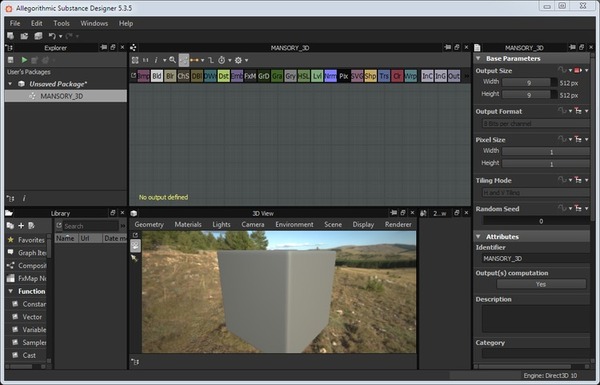Add a Gradient Map (Gra) node
Screen dimensions: 600x385
point(277,76)
